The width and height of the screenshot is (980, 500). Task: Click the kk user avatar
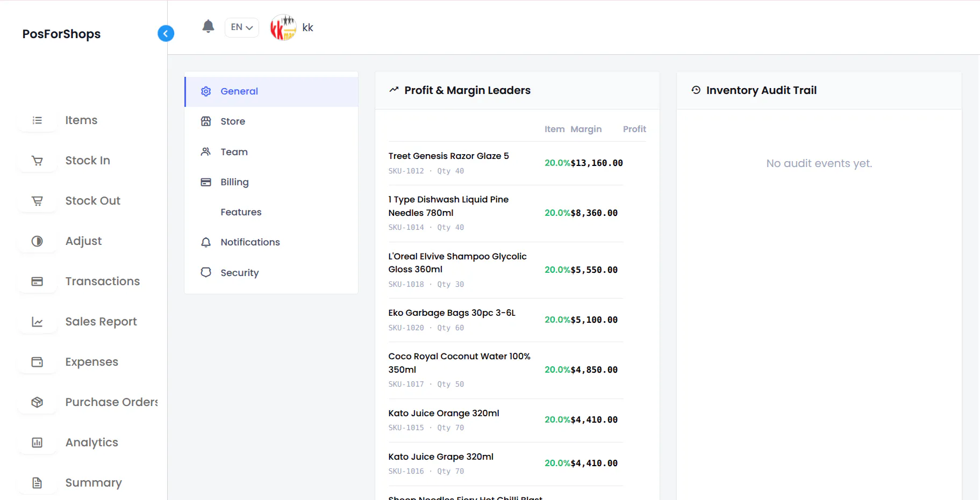[x=283, y=27]
